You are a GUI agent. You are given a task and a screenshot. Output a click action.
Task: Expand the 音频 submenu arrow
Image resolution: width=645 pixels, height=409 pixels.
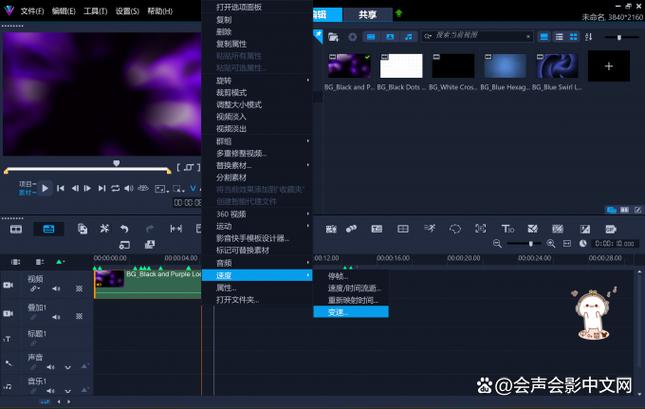(x=308, y=263)
